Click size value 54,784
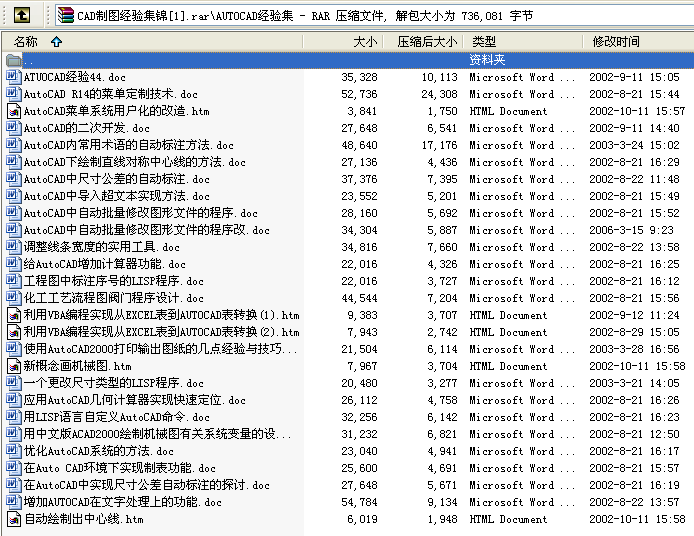This screenshot has width=694, height=536. (x=359, y=502)
